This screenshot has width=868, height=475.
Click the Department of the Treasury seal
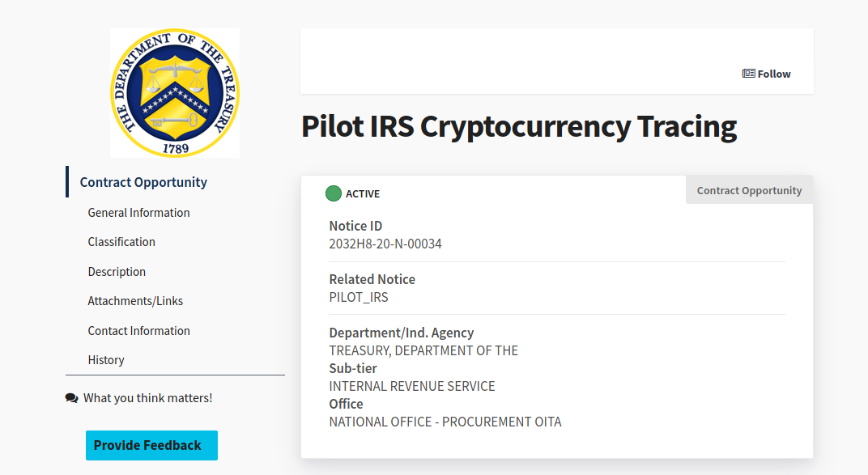pos(175,93)
